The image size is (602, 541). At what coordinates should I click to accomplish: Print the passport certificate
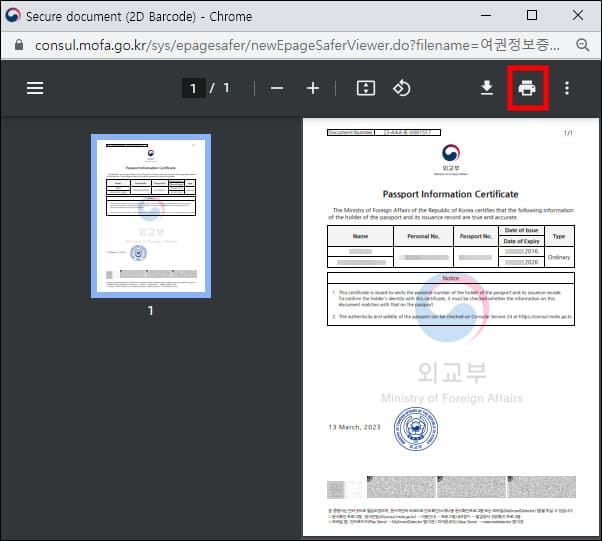coord(527,88)
